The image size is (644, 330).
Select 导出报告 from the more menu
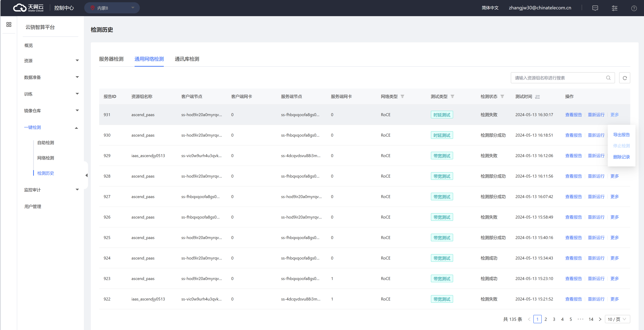pyautogui.click(x=621, y=135)
